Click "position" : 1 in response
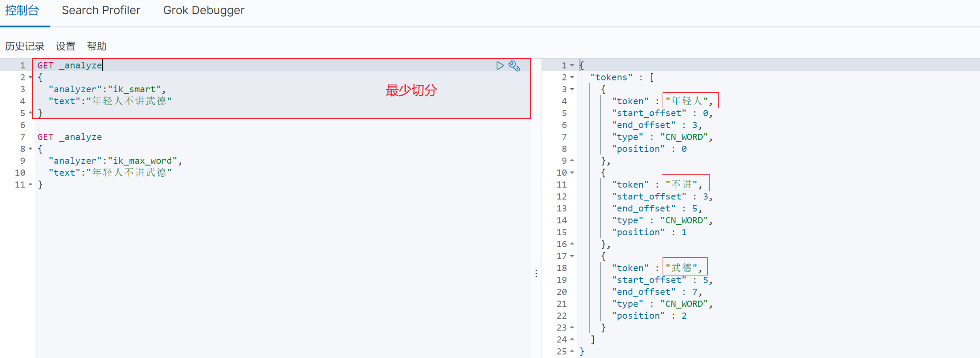Screen dimensions: 980x358 (x=649, y=232)
